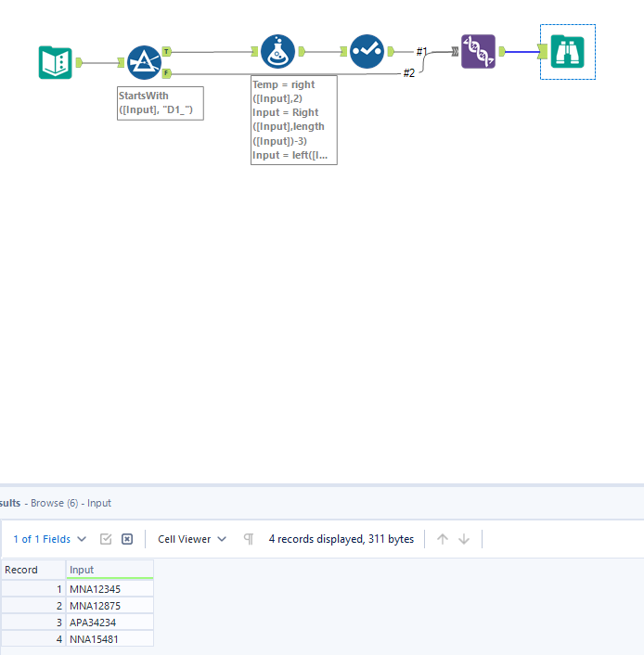
Task: Select the Union tool DNA icon
Action: point(478,51)
